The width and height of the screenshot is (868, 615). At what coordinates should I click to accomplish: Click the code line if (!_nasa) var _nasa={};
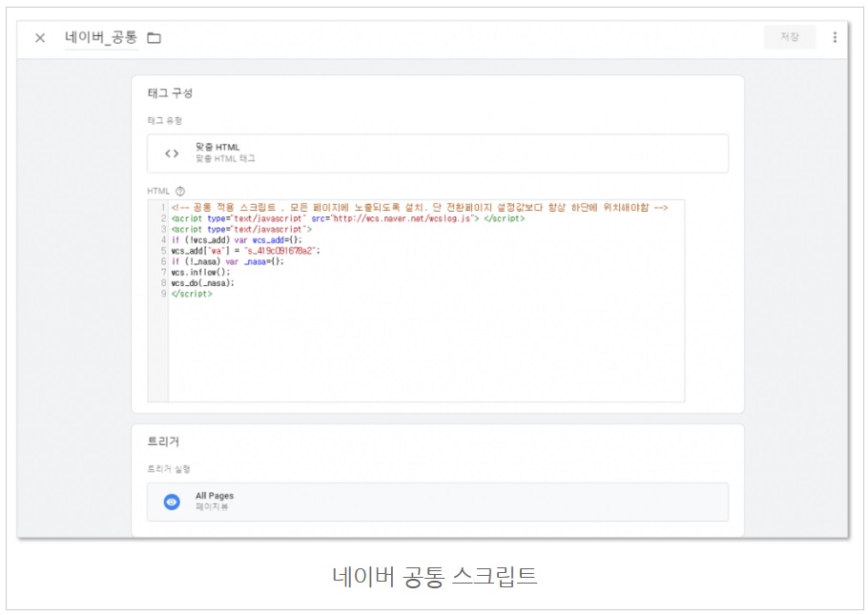(x=227, y=261)
